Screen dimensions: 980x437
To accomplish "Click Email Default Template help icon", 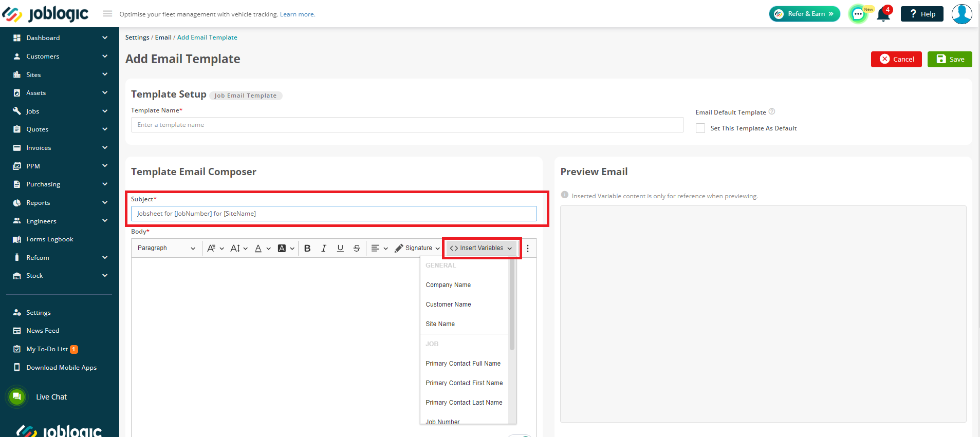I will pos(772,112).
